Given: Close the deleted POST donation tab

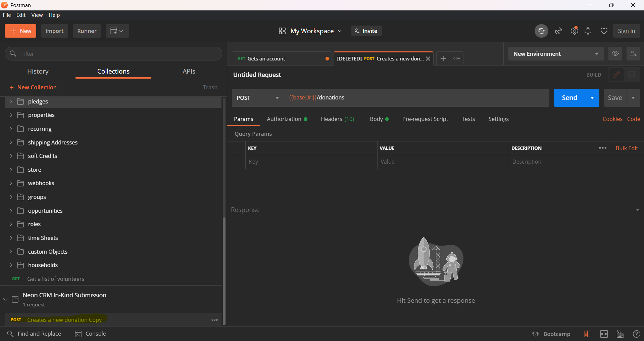Looking at the screenshot, I should pyautogui.click(x=428, y=58).
